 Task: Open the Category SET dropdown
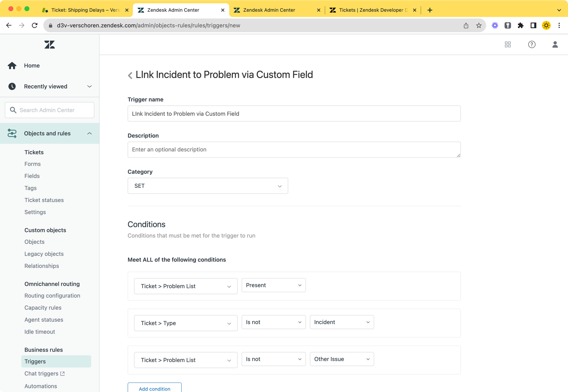[x=208, y=186]
